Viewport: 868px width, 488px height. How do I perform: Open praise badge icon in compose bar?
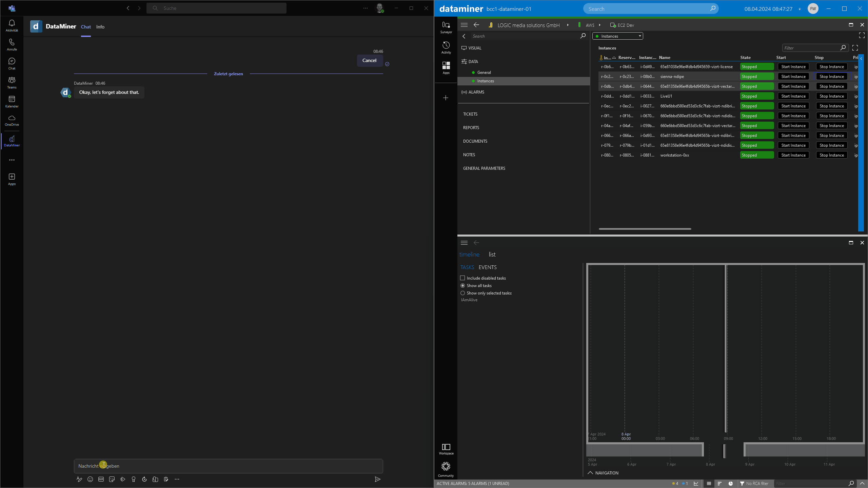point(134,479)
